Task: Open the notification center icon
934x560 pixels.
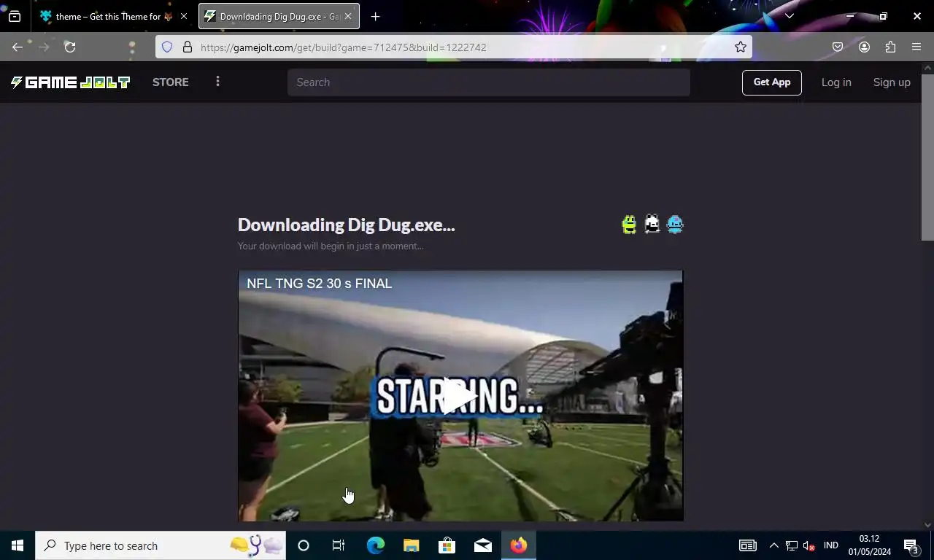Action: (911, 545)
